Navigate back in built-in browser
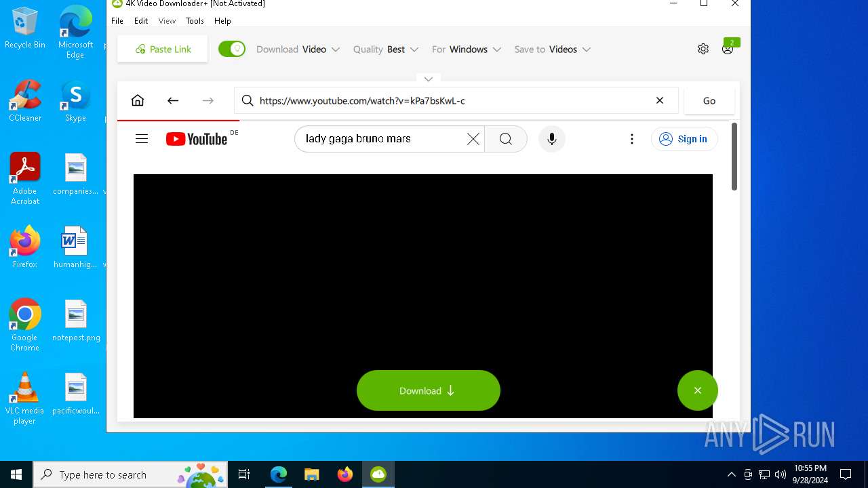The image size is (868, 488). coord(173,100)
